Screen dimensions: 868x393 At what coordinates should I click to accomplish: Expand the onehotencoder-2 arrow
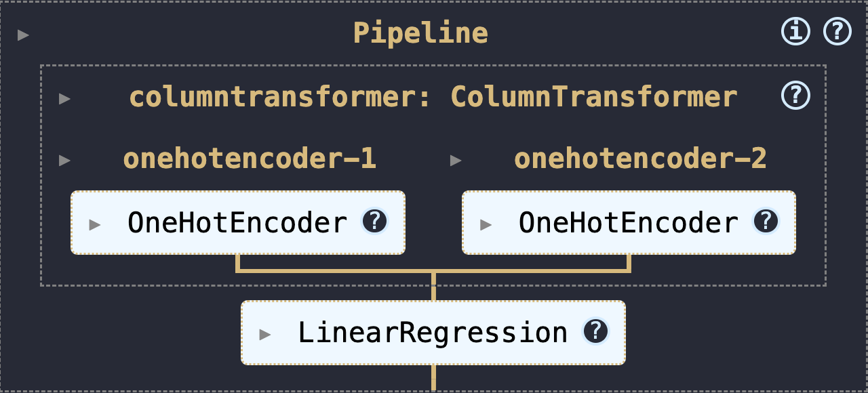[x=456, y=161]
